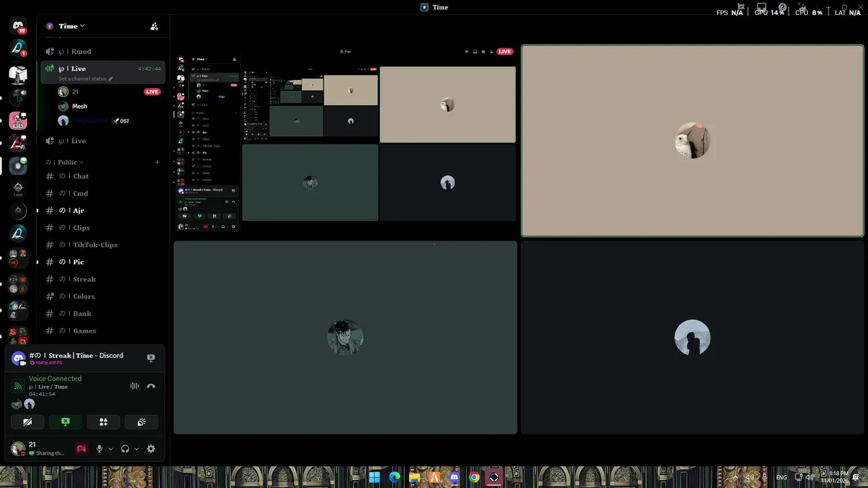Open output device options arrow beside headphones
The image size is (868, 488).
tap(136, 449)
